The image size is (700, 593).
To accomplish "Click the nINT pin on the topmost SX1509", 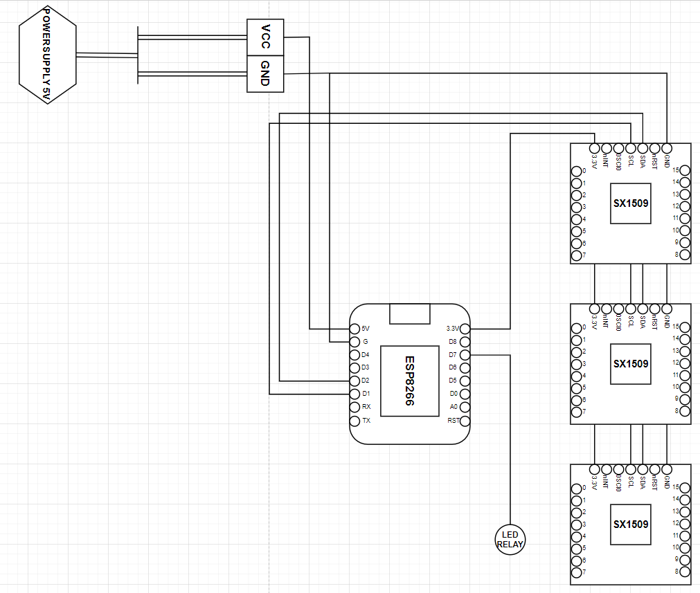I will point(607,148).
